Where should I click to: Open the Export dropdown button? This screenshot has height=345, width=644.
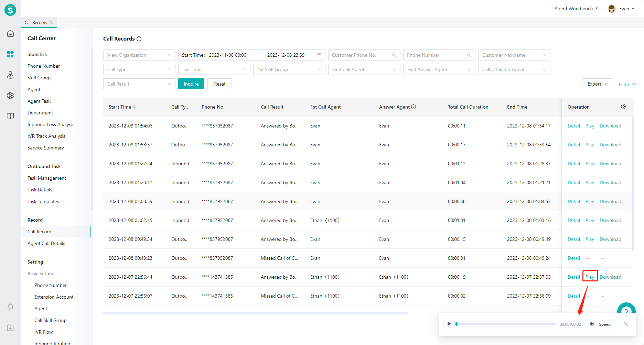(598, 84)
